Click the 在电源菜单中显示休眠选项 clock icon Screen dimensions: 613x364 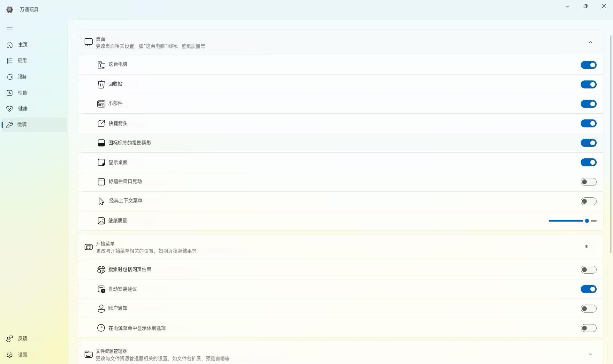click(101, 328)
